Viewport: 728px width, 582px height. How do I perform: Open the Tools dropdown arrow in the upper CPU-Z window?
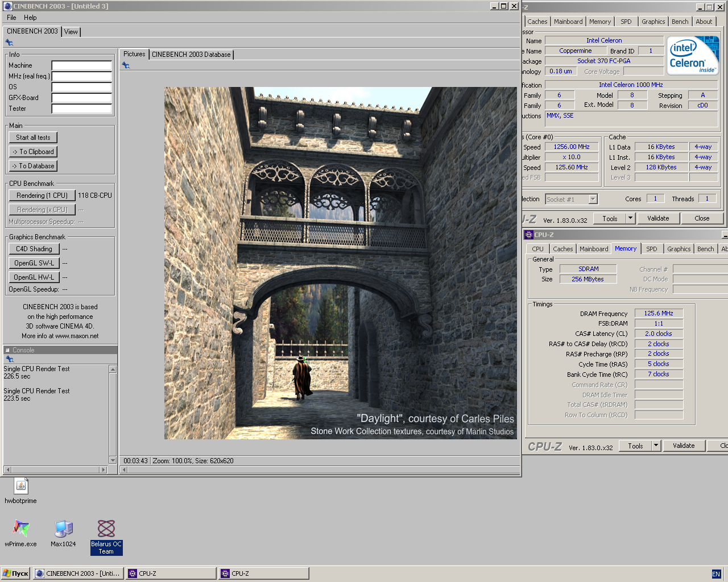630,218
